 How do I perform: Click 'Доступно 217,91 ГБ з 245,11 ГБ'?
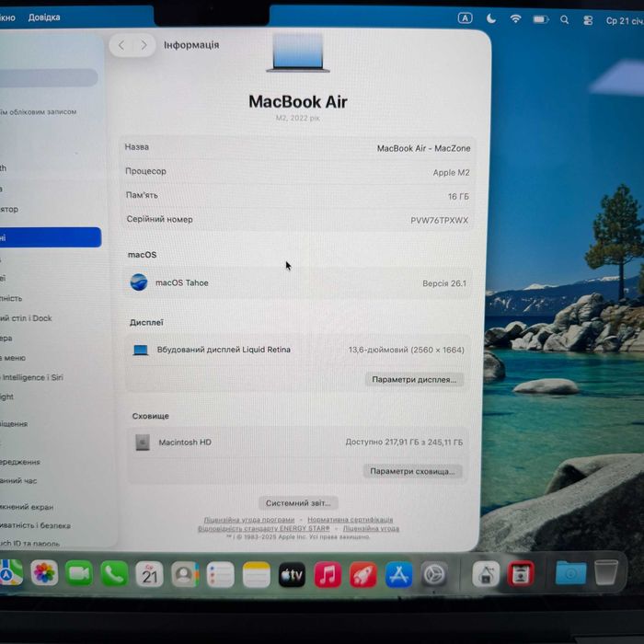pos(404,443)
